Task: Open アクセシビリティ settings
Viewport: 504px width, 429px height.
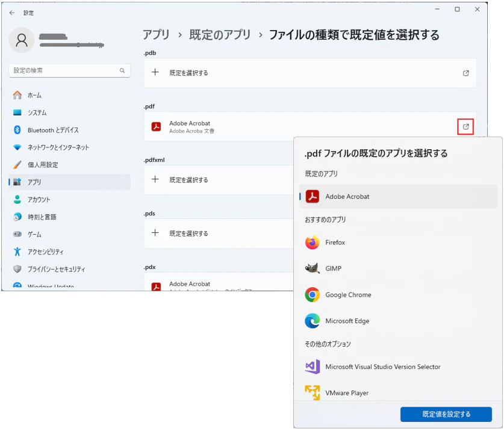Action: click(x=69, y=252)
